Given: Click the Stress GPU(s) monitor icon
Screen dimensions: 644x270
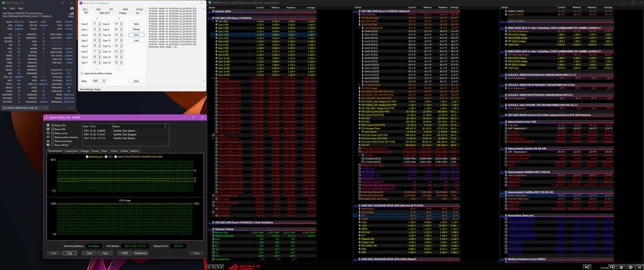Looking at the screenshot, I should coord(48,145).
